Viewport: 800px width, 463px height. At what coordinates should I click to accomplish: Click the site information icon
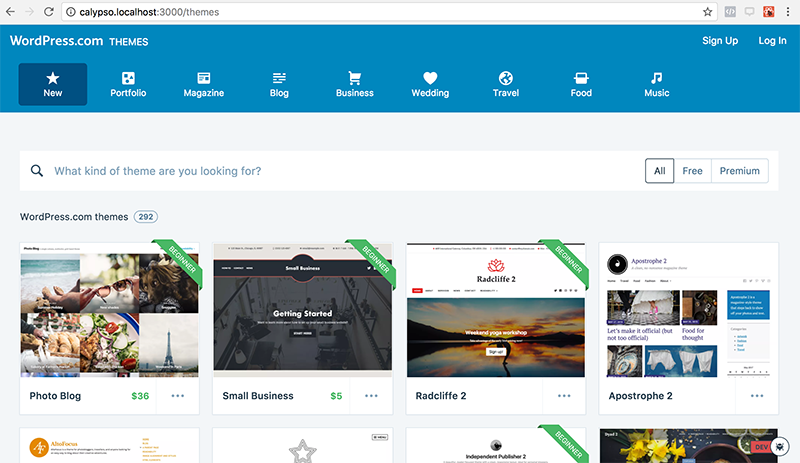[71, 12]
